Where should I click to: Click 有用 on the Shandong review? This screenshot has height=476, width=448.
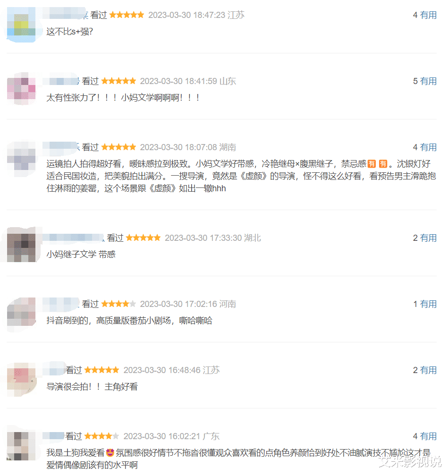(428, 81)
